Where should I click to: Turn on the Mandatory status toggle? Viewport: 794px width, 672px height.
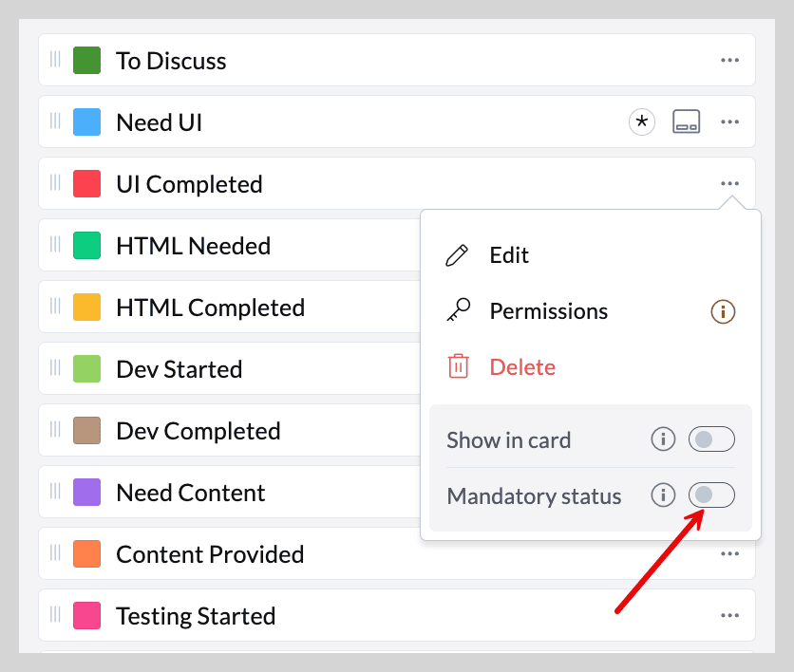click(x=711, y=495)
